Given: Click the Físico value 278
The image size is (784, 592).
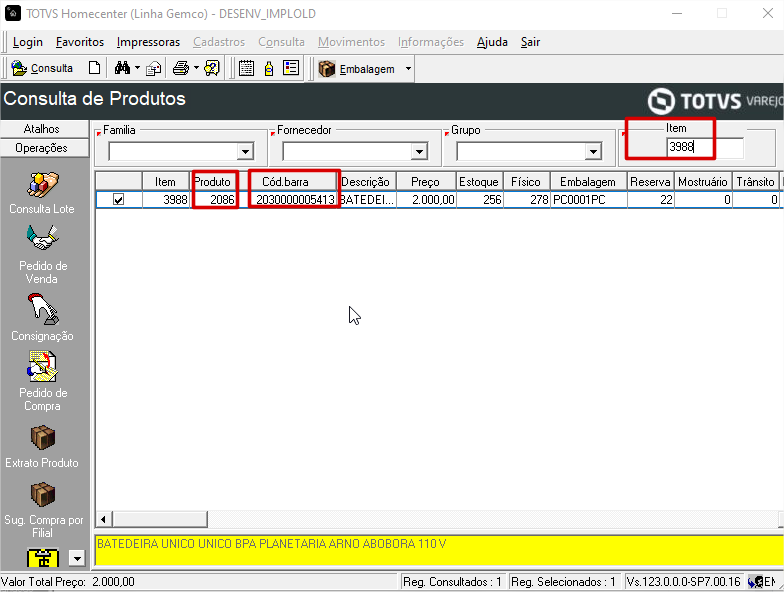Looking at the screenshot, I should tap(526, 200).
